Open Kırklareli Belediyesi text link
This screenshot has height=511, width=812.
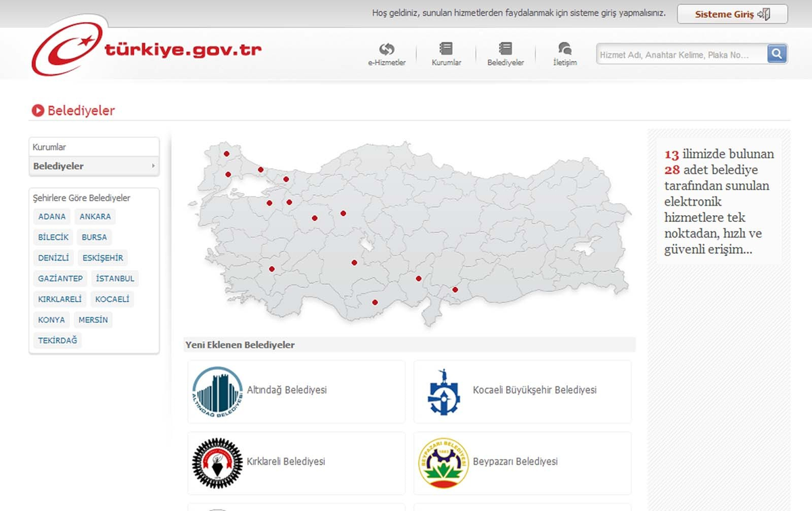tap(286, 462)
